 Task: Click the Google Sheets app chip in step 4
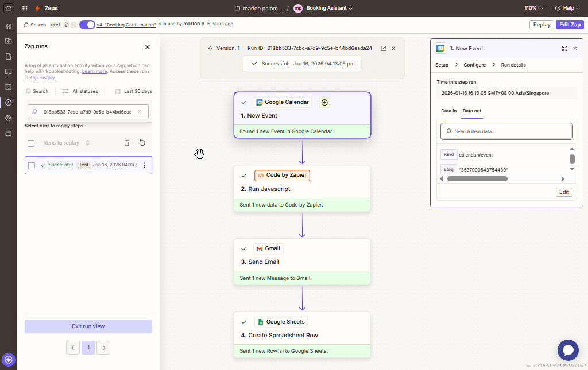pyautogui.click(x=281, y=322)
